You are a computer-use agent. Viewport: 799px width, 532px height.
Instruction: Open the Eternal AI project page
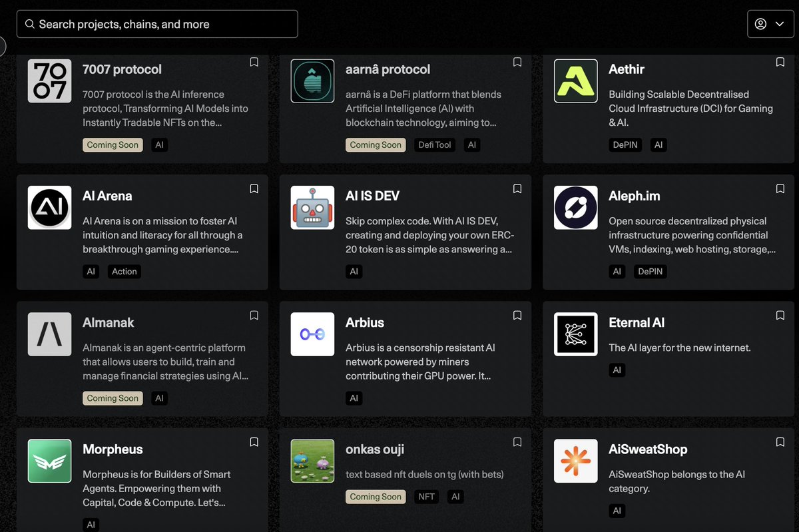pyautogui.click(x=637, y=323)
